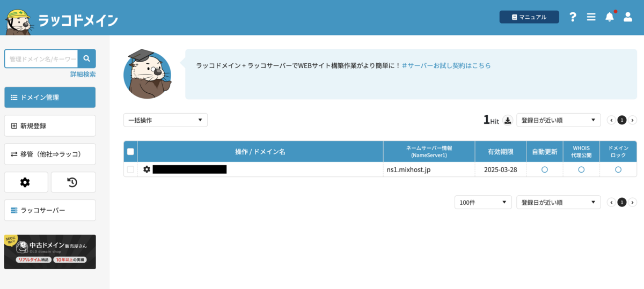Open 移管（他社⇒ラッコ） in sidebar

(50, 154)
